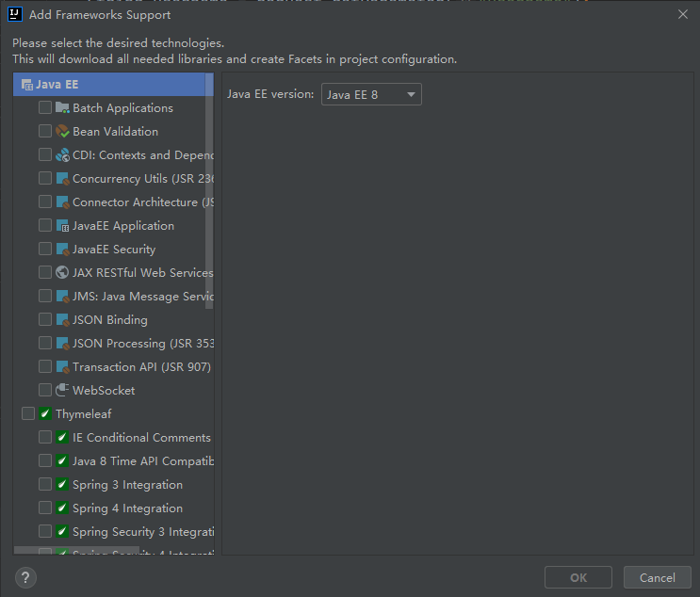
Task: Click the Transaction API icon
Action: [x=62, y=366]
